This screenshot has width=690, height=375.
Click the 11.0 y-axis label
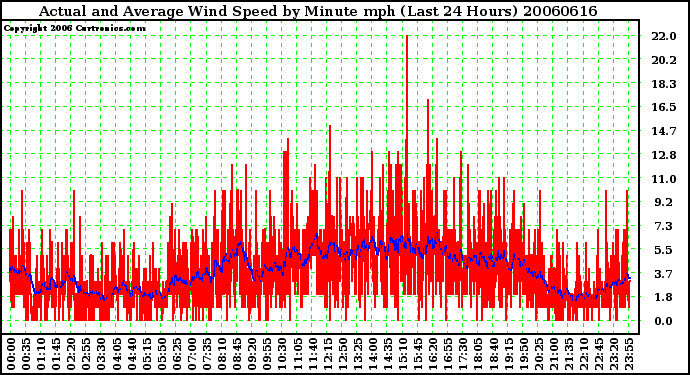[664, 179]
